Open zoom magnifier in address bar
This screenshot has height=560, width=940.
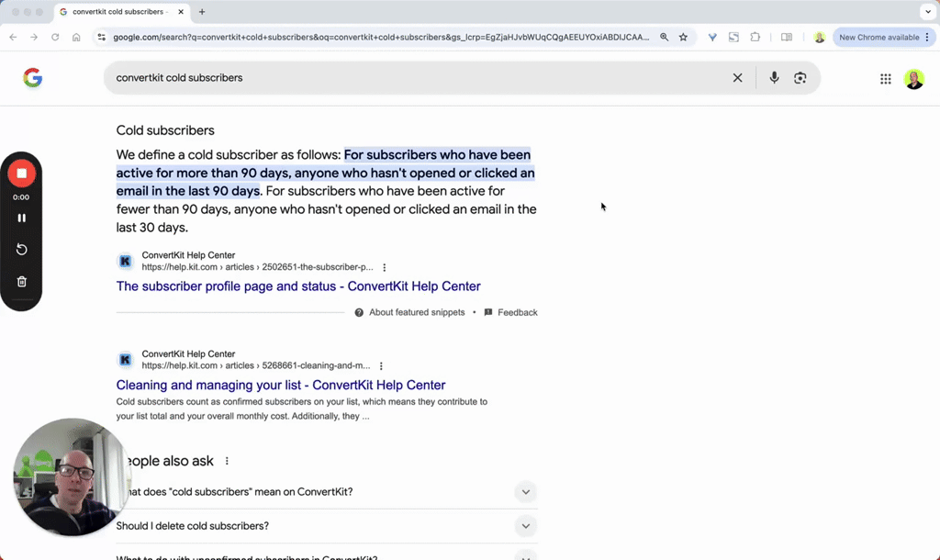[665, 37]
